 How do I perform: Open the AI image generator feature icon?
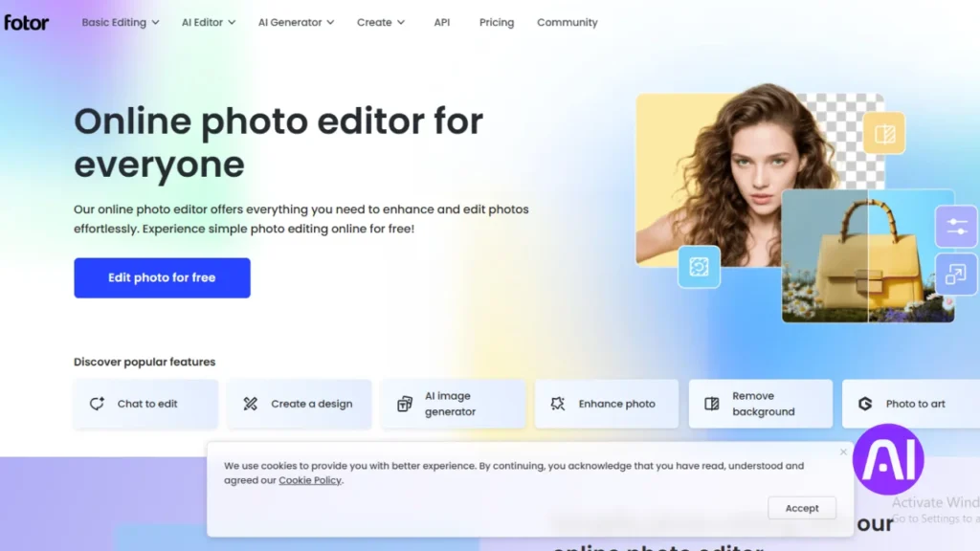pos(405,404)
